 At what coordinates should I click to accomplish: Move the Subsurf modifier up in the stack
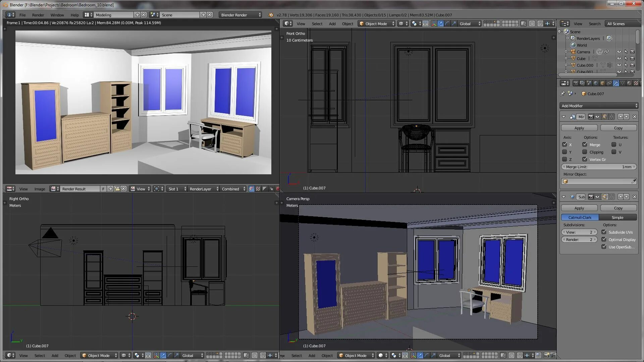tap(621, 197)
